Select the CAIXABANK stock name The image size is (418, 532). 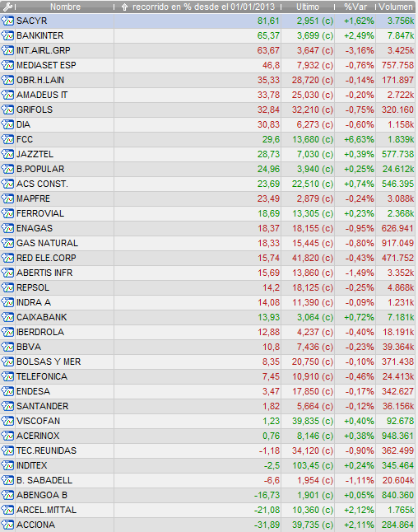click(x=42, y=317)
